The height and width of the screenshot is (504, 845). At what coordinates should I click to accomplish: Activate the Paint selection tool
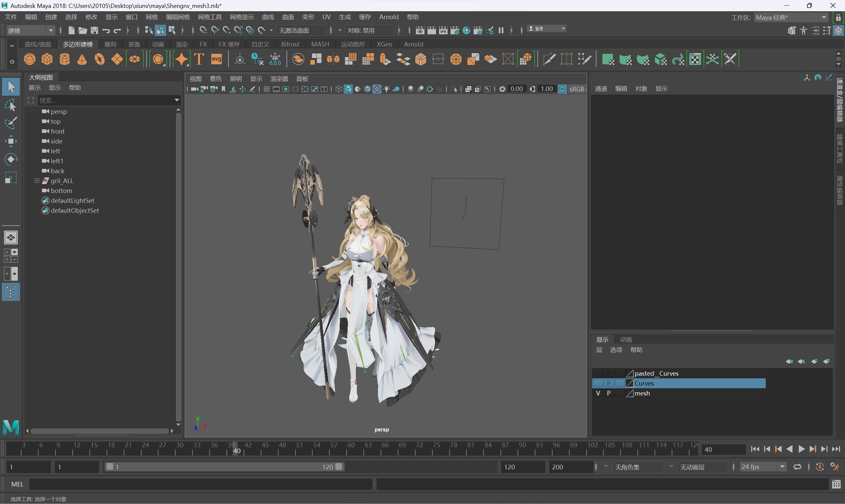[11, 123]
